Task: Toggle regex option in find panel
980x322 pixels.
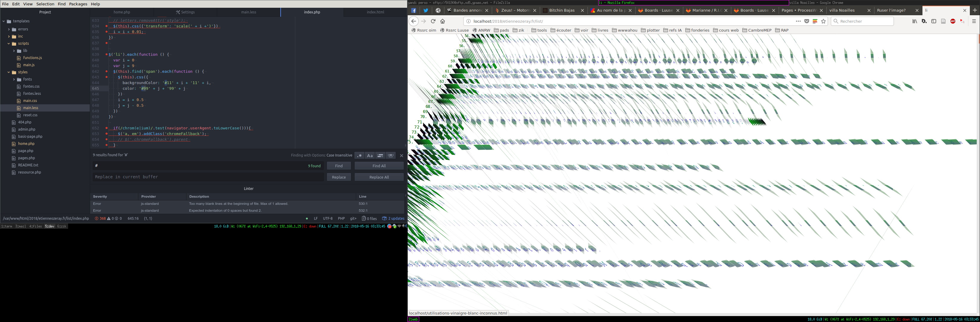Action: click(x=359, y=156)
